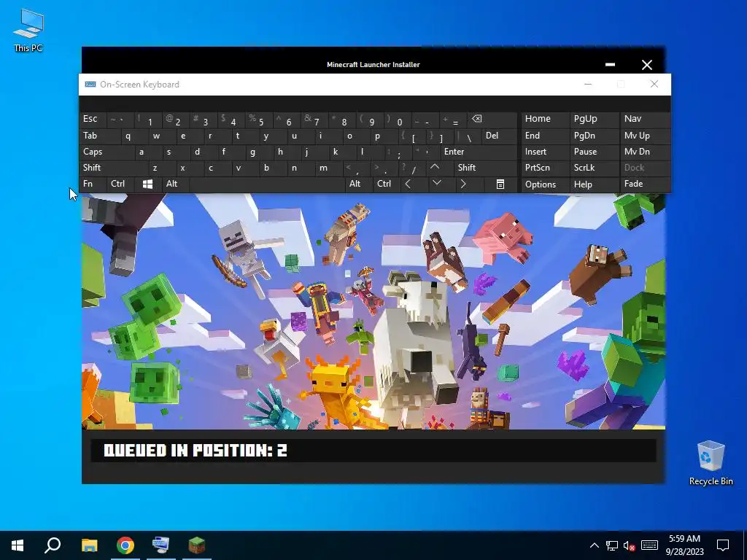Toggle the left Ctrl key
This screenshot has height=560, width=747.
[x=120, y=184]
